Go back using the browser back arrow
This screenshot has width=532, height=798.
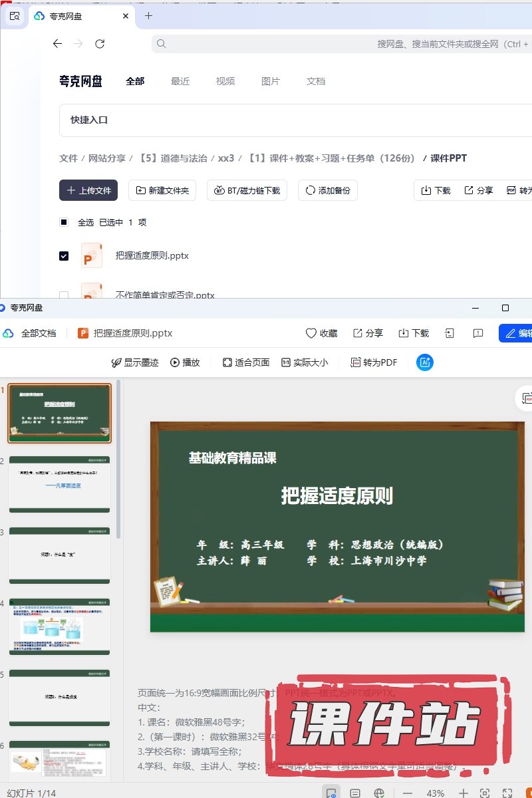(x=57, y=44)
